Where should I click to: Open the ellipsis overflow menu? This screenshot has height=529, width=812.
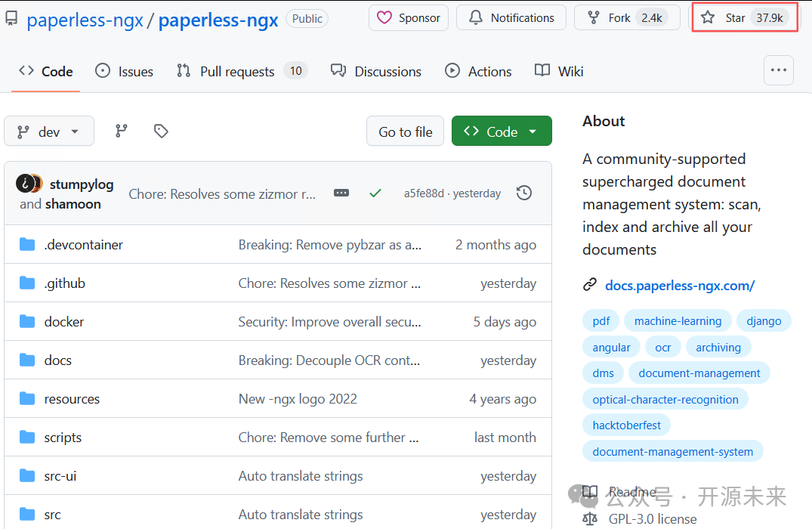[x=778, y=70]
